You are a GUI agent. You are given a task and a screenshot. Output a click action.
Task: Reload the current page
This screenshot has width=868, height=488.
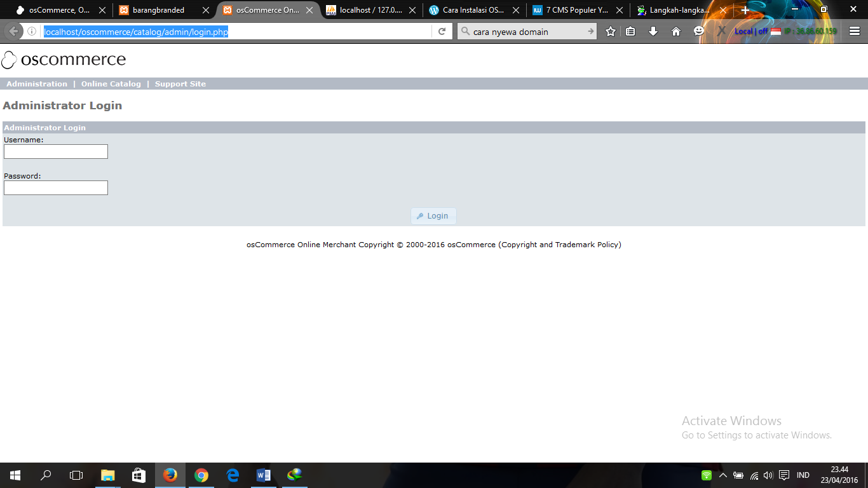click(442, 31)
